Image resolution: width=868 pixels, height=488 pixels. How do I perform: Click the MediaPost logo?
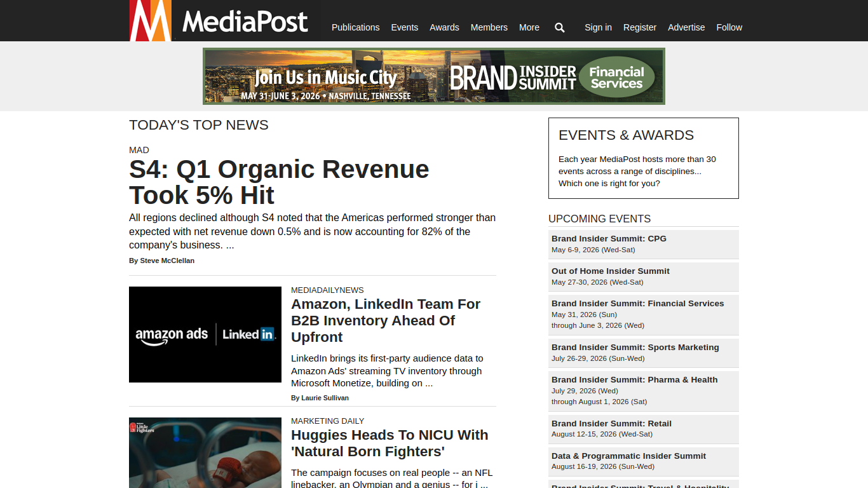tap(219, 20)
